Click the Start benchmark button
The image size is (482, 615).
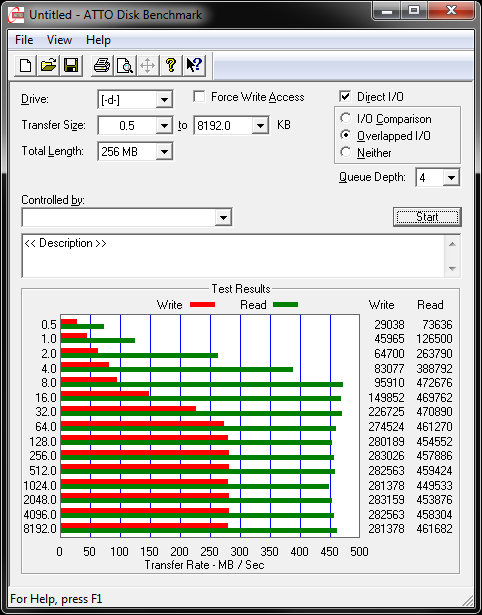click(427, 217)
